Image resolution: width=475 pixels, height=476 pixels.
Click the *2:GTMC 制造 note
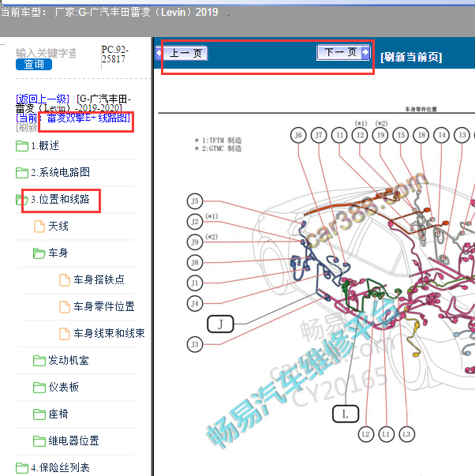click(218, 148)
